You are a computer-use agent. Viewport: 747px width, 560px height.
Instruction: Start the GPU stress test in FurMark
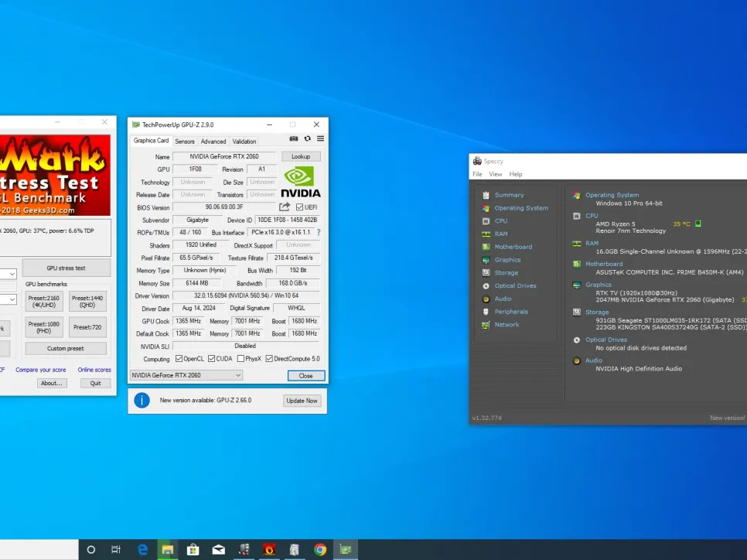click(67, 268)
